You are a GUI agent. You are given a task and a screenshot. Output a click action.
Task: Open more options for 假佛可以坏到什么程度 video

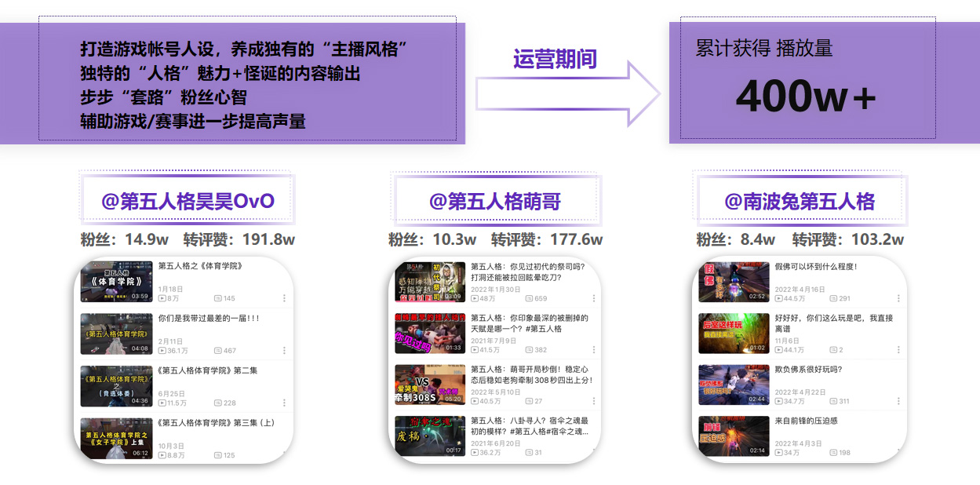(x=898, y=298)
